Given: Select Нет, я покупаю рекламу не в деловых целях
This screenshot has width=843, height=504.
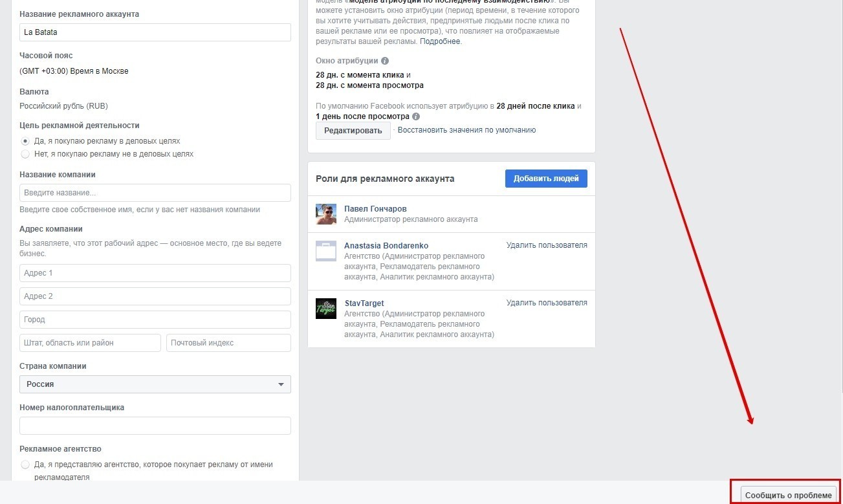Looking at the screenshot, I should (25, 154).
